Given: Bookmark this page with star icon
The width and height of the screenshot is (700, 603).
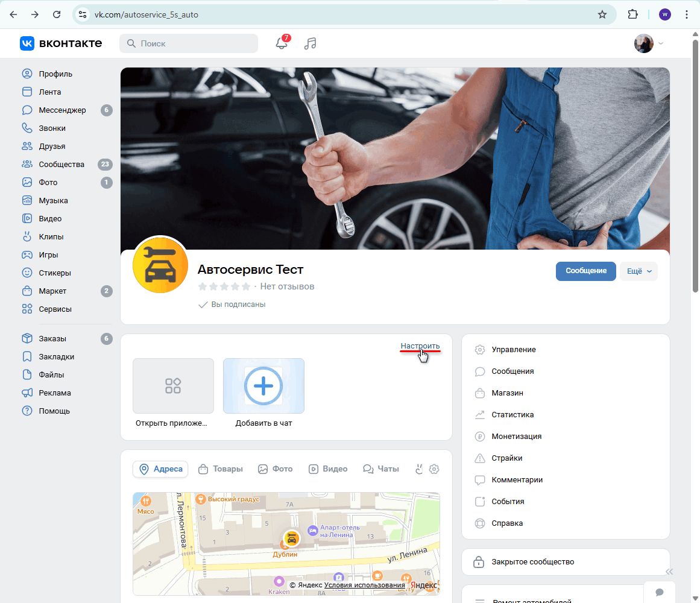Looking at the screenshot, I should [x=602, y=14].
